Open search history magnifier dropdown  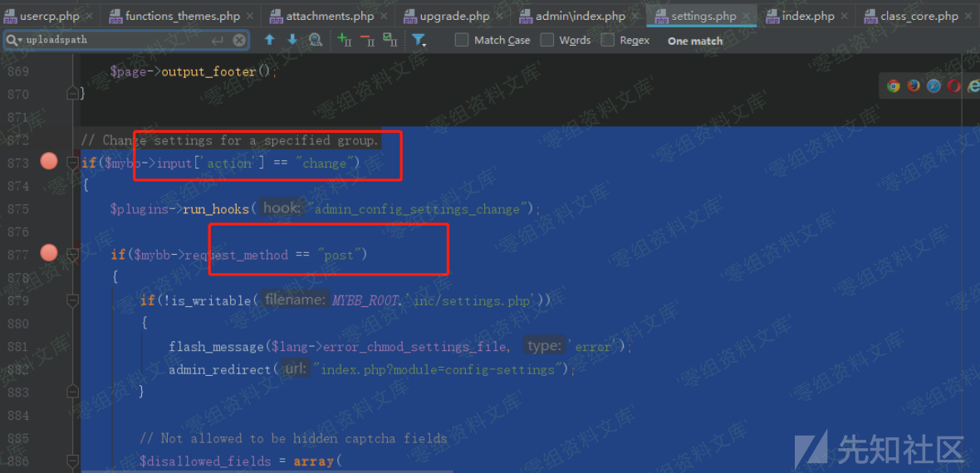pos(14,40)
